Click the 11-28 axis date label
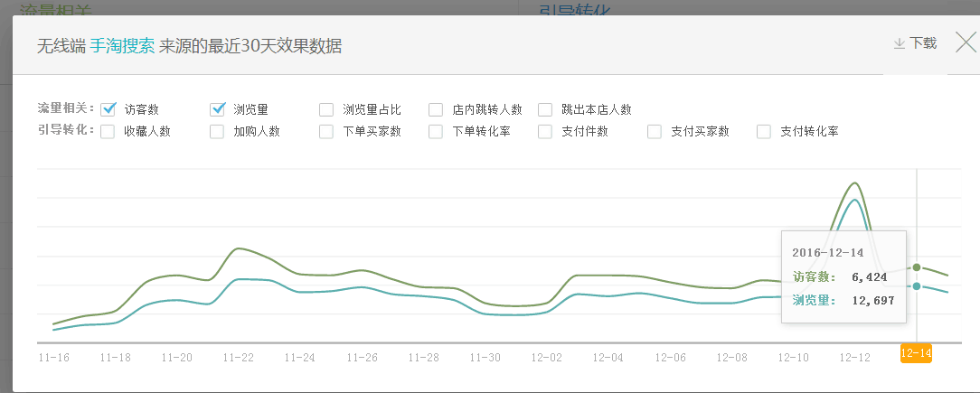 pyautogui.click(x=423, y=358)
